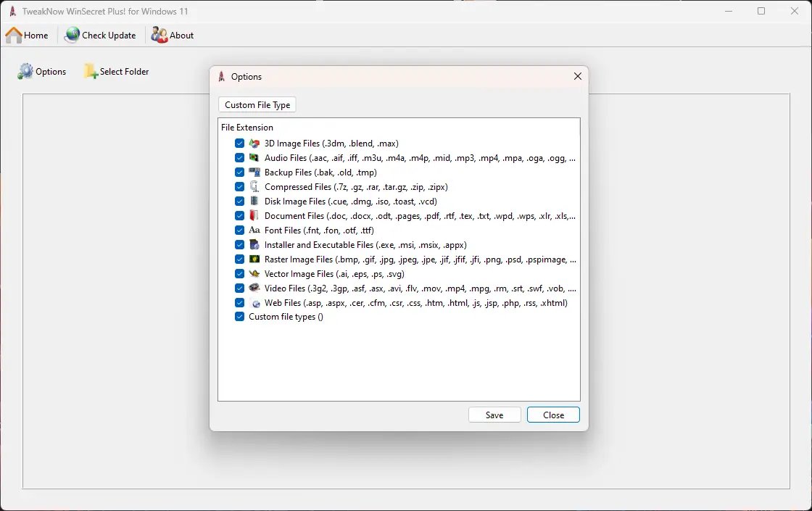Open Options in the main window
The height and width of the screenshot is (511, 812).
click(42, 72)
